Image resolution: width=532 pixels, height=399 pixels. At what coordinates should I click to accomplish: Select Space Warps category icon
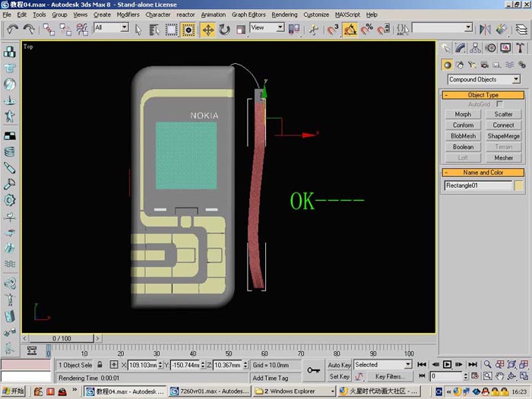point(509,65)
